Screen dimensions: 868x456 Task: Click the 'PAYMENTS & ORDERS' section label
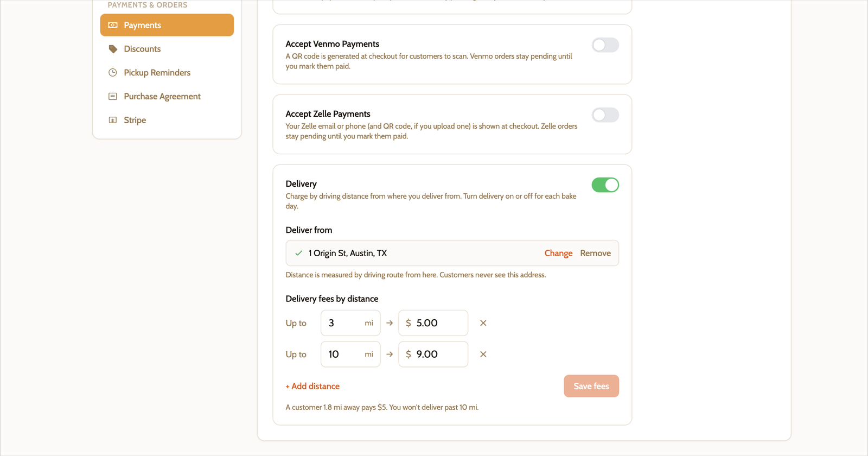148,5
